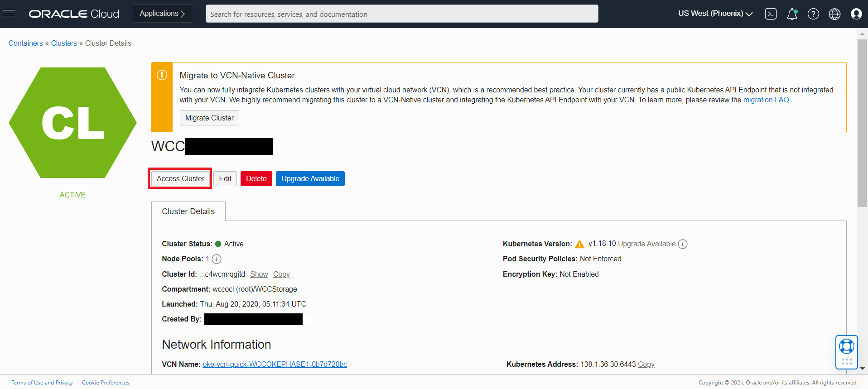The height and width of the screenshot is (389, 868).
Task: Open the oke-vcn-quick VCN link
Action: [275, 365]
